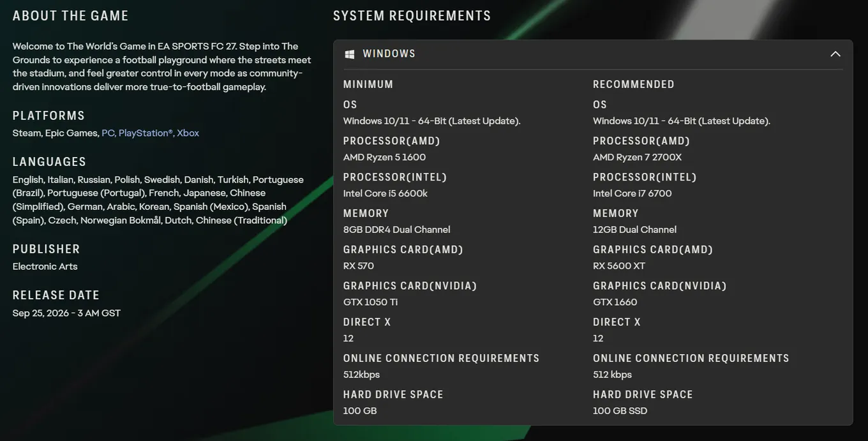Screen dimensions: 868x441
Task: Click the WINDOWS section header label
Action: coord(389,54)
